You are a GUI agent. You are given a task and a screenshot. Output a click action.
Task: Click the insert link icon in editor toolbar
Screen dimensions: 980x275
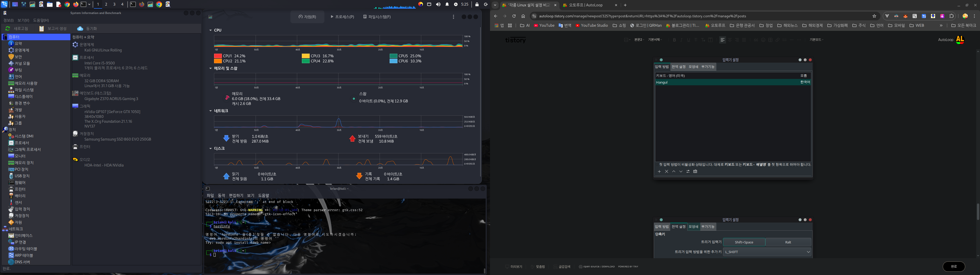777,40
